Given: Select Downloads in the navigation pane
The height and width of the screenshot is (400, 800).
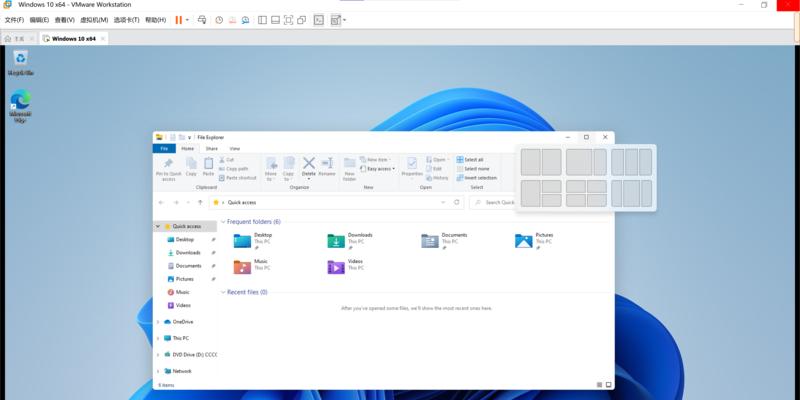Looking at the screenshot, I should (x=186, y=253).
